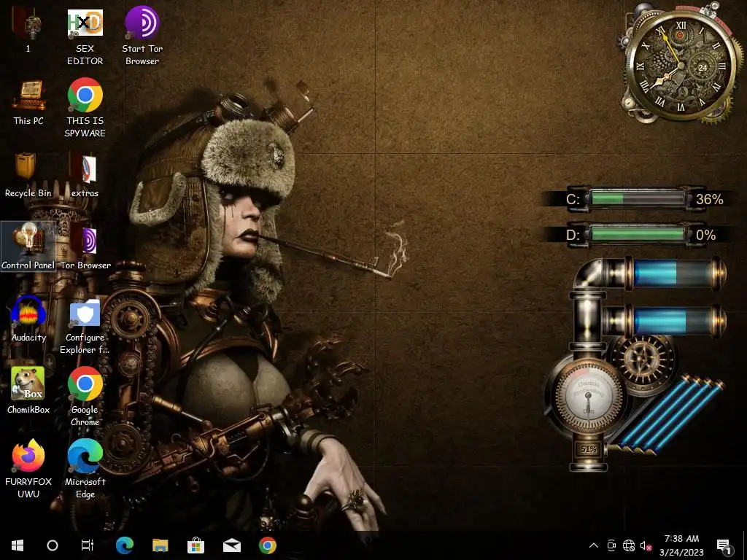Open This PC desktop icon
Screen dimensions: 747x560
tap(28, 102)
